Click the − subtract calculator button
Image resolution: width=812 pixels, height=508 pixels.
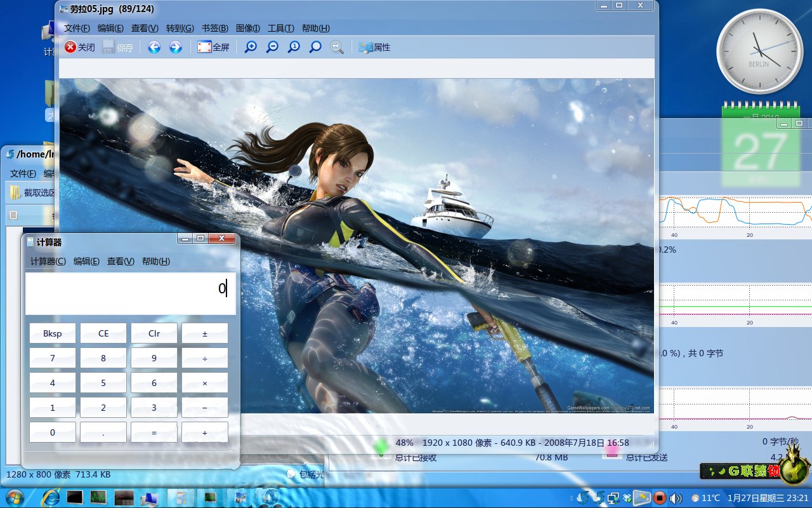tap(205, 408)
